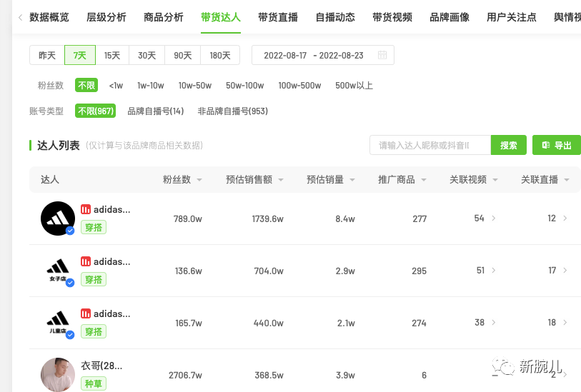The image size is (581, 392).
Task: Click 穿搭 tag in 789.0w row
Action: click(94, 227)
